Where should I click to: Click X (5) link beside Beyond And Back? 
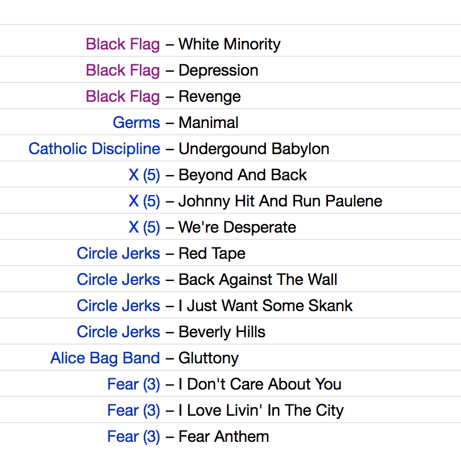[144, 175]
